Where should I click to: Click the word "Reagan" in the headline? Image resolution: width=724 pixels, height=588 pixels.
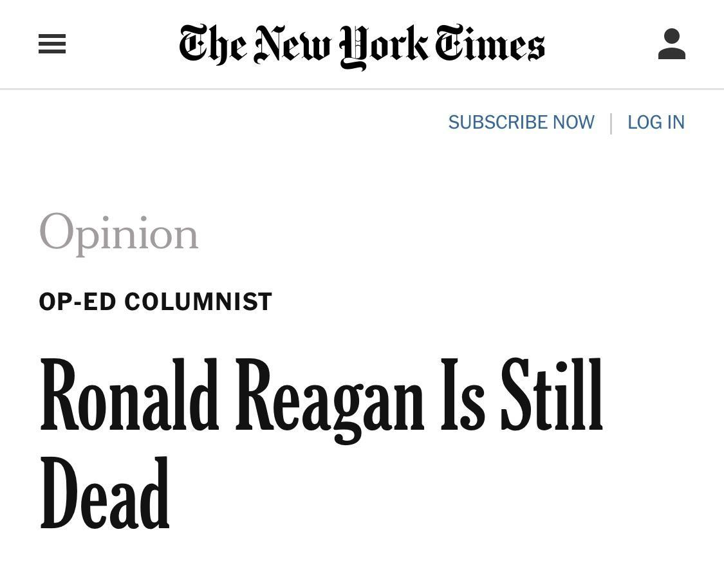330,400
